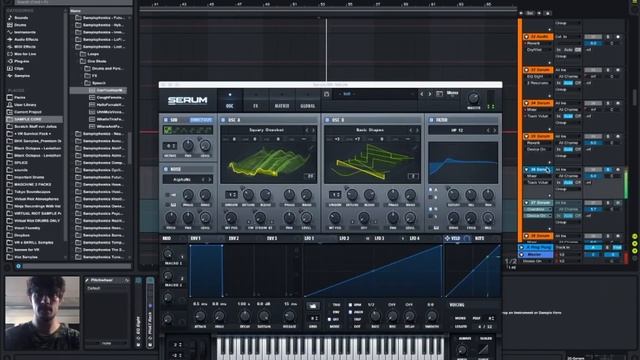The height and width of the screenshot is (360, 640).
Task: Next wavetable arrow for OSC B
Action: pyautogui.click(x=417, y=130)
